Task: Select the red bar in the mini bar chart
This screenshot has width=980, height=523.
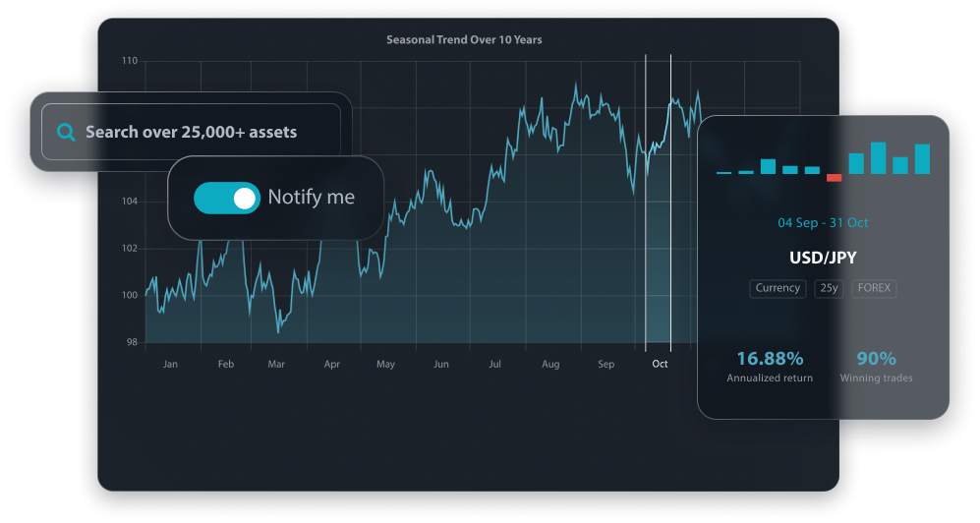Action: point(835,178)
